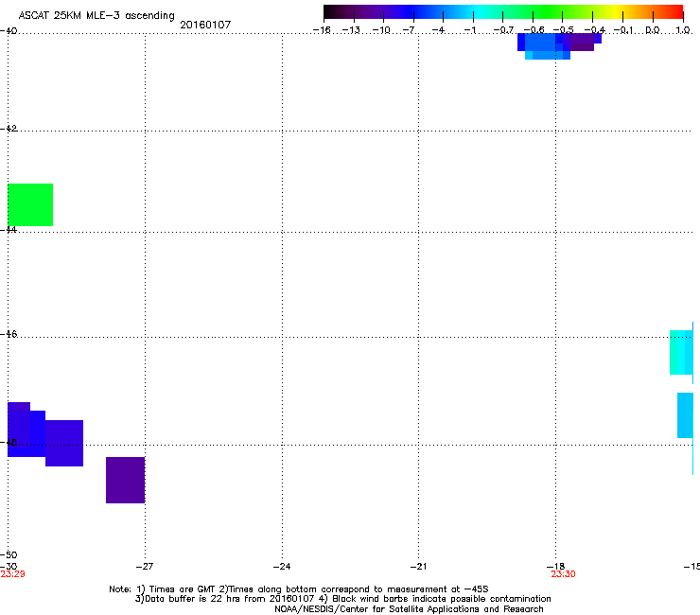
Task: Click the colorbar label '-0.6'
Action: (x=534, y=30)
